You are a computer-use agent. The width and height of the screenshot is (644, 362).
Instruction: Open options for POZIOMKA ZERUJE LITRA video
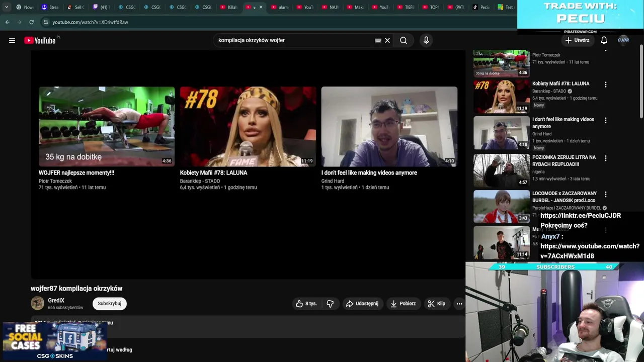coord(606,158)
